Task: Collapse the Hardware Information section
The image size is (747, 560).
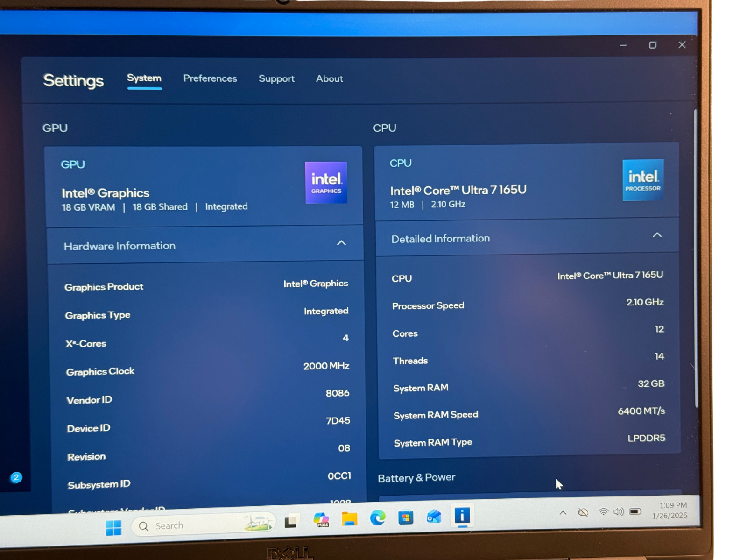Action: point(342,243)
